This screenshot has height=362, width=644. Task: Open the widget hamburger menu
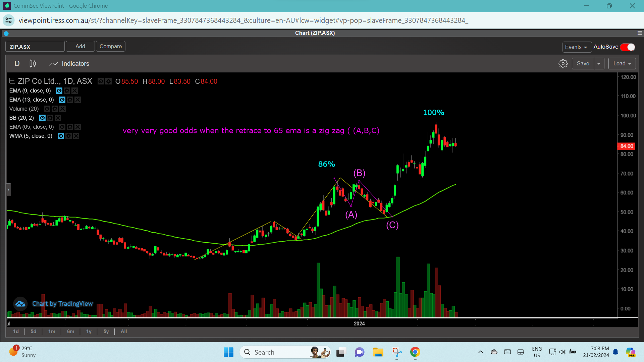click(640, 33)
